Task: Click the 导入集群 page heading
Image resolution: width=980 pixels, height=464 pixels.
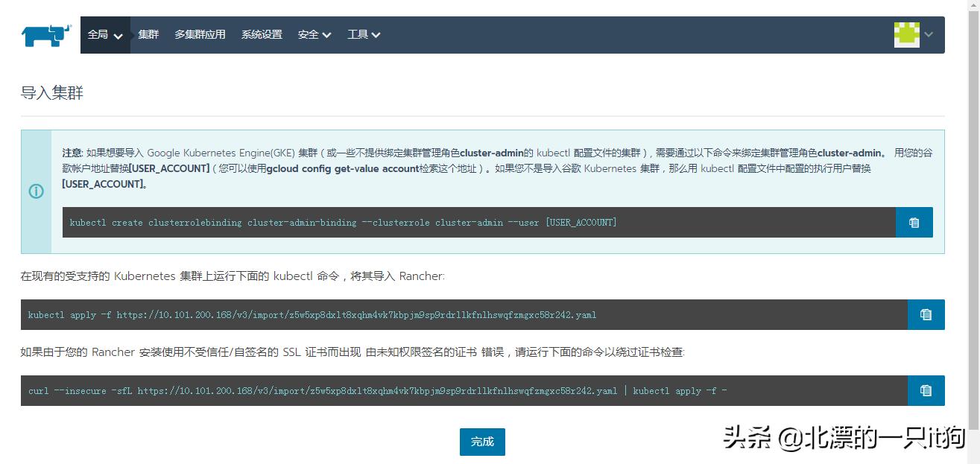Action: pyautogui.click(x=52, y=92)
